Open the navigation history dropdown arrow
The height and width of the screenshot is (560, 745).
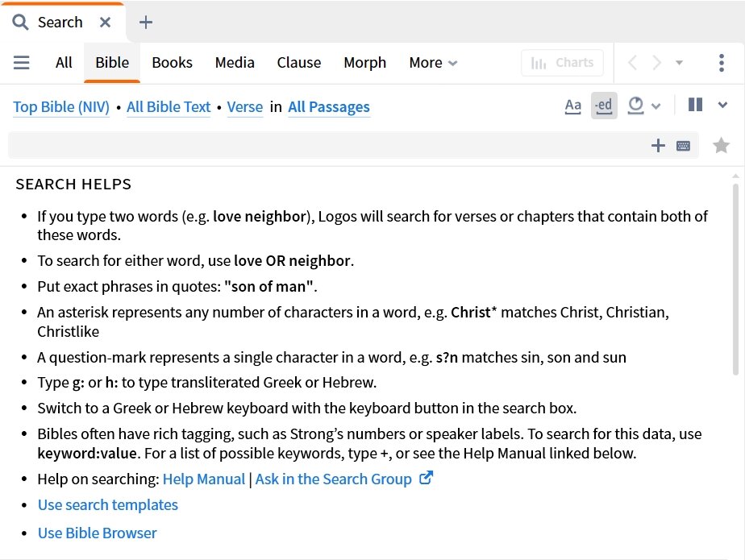(x=680, y=63)
